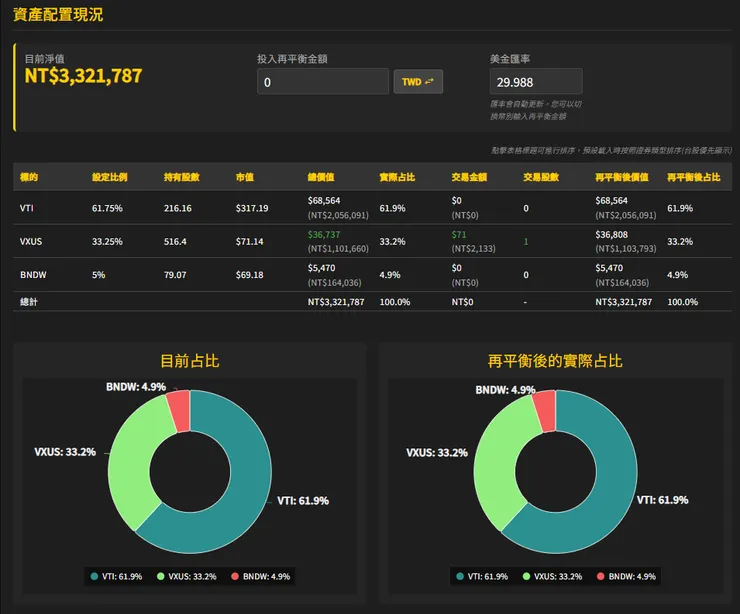The width and height of the screenshot is (740, 614).
Task: Toggle VXUS legend dot in 目前占比 chart
Action: tap(160, 576)
